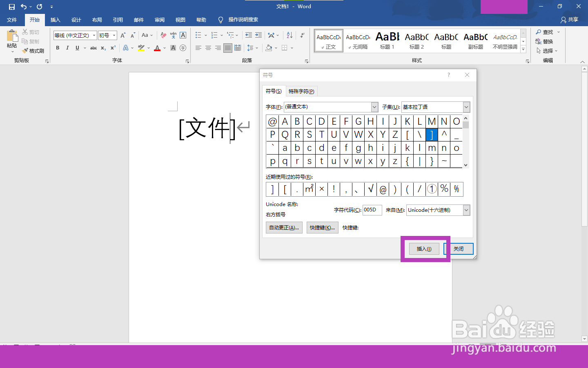Click the 插入 button in symbol dialog

(424, 249)
